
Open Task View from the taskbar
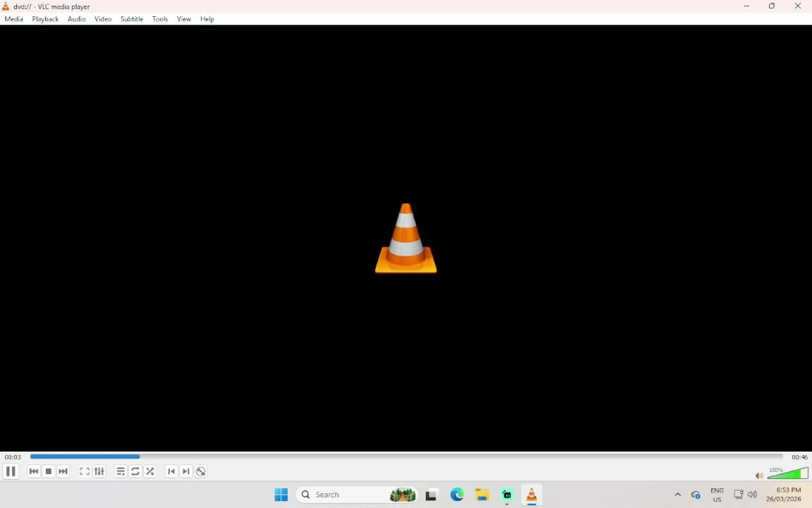pyautogui.click(x=431, y=495)
